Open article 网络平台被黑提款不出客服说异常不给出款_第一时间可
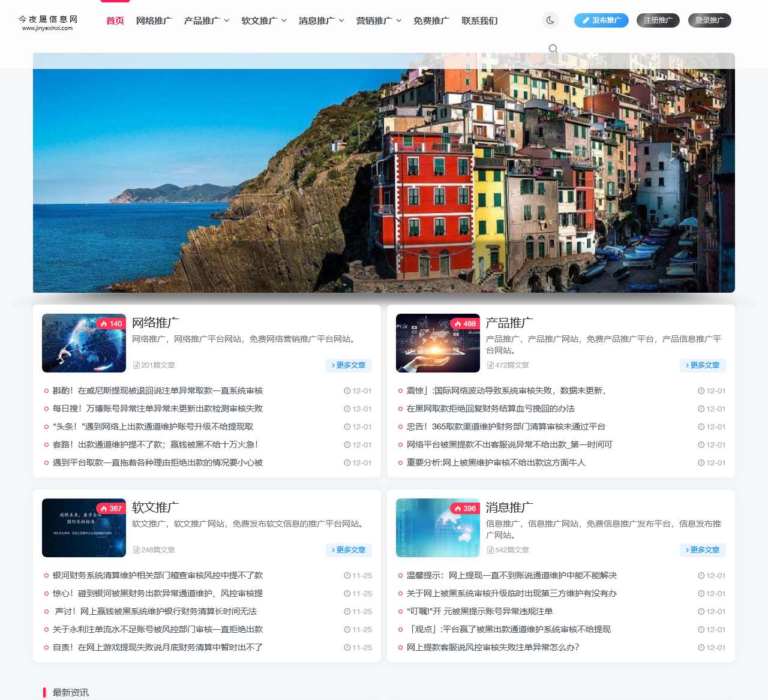The image size is (768, 700). click(510, 445)
